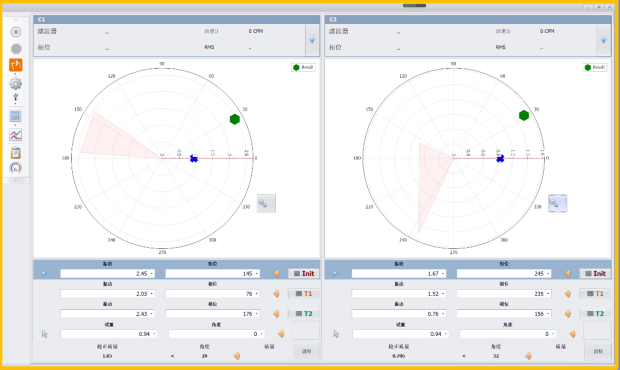Click the gray stop circle sidebar icon
Screen dimensions: 620x370
16,49
